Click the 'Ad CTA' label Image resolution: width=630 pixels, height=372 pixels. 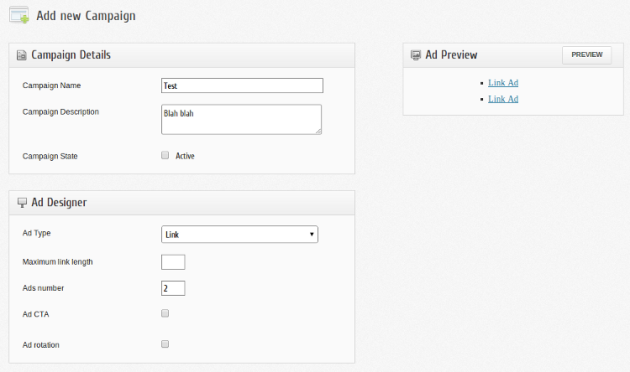[36, 314]
